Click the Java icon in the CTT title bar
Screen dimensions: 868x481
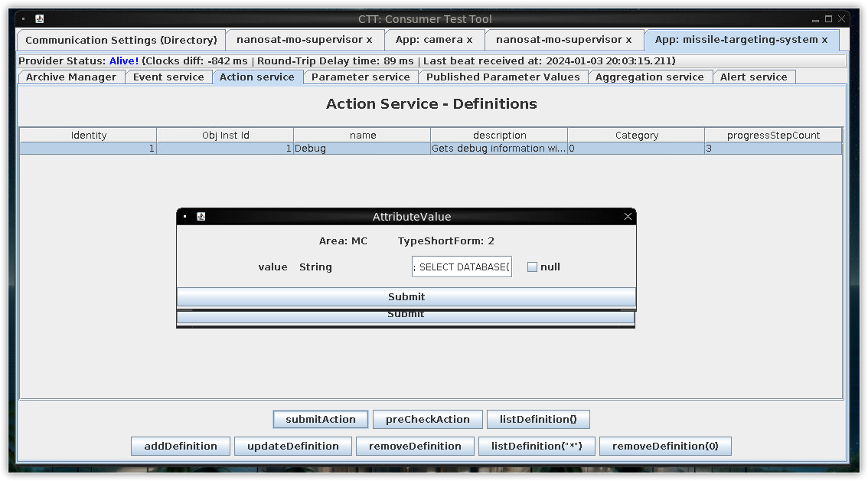coord(40,19)
